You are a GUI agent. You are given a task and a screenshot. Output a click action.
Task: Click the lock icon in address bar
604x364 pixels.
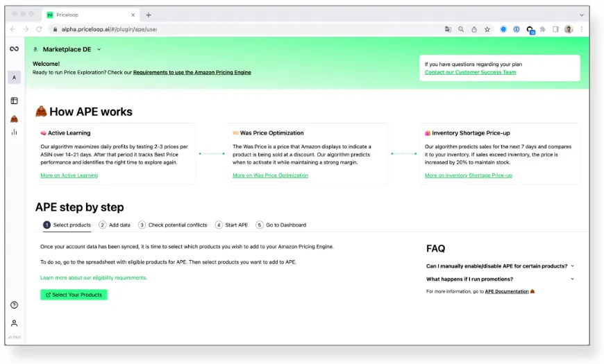(55, 29)
